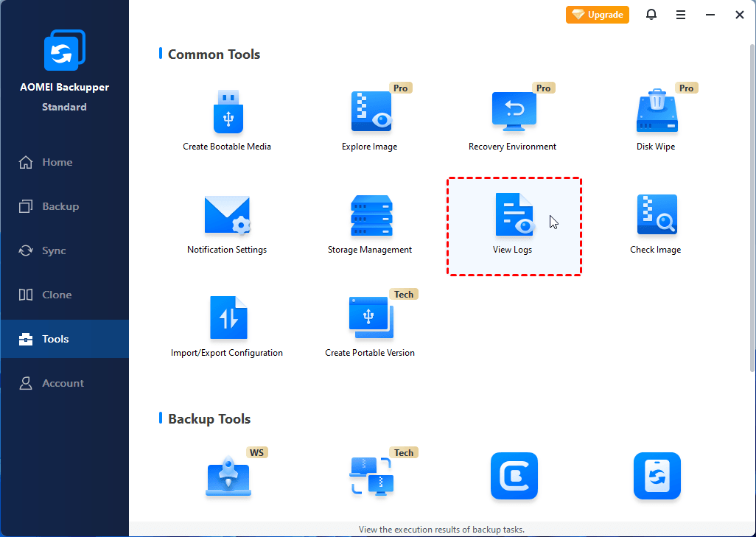Open the notifications bell
The image size is (756, 537).
click(651, 15)
